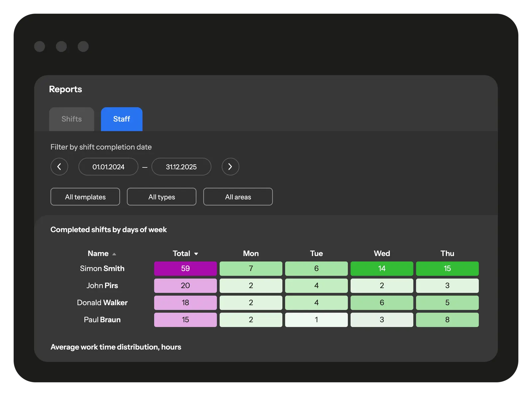Switch to the Shifts tab
The image size is (532, 396).
coord(71,119)
